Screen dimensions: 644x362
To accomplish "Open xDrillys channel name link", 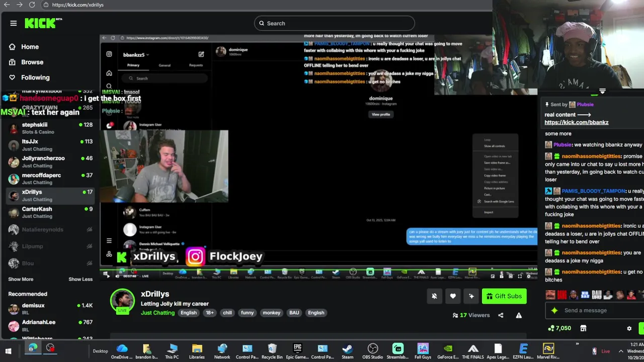I will [155, 294].
